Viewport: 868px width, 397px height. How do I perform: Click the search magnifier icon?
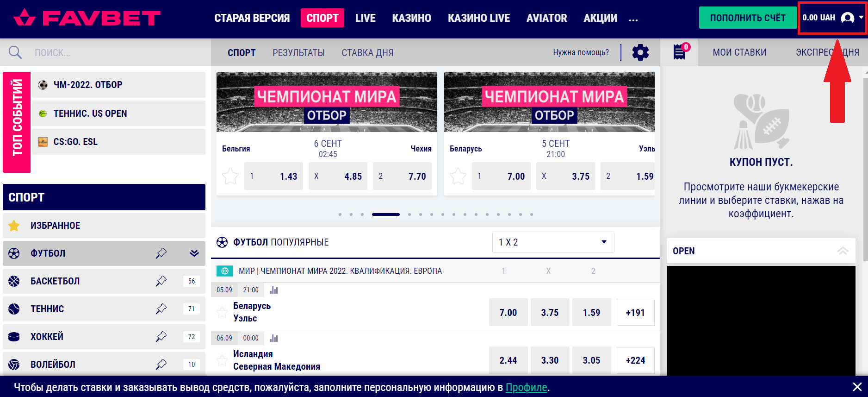click(15, 52)
